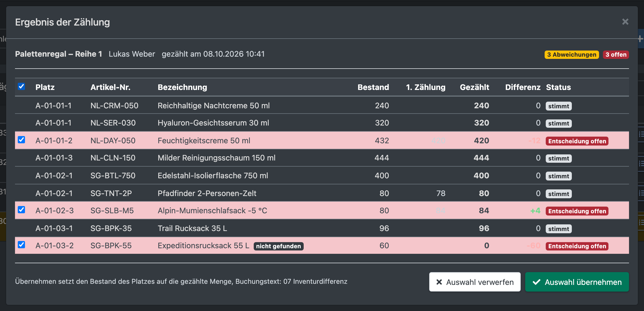Click first count value 78 in Zelt row

pyautogui.click(x=441, y=193)
